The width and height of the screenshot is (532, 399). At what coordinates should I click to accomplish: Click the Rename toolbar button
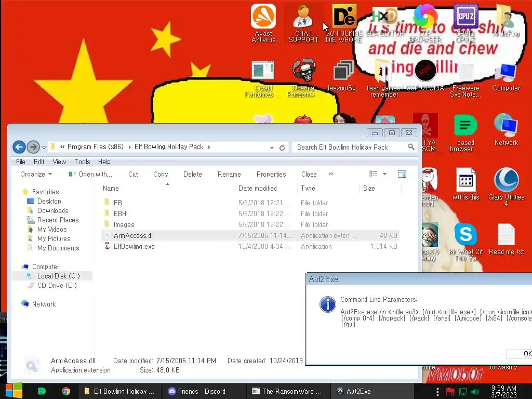click(229, 174)
